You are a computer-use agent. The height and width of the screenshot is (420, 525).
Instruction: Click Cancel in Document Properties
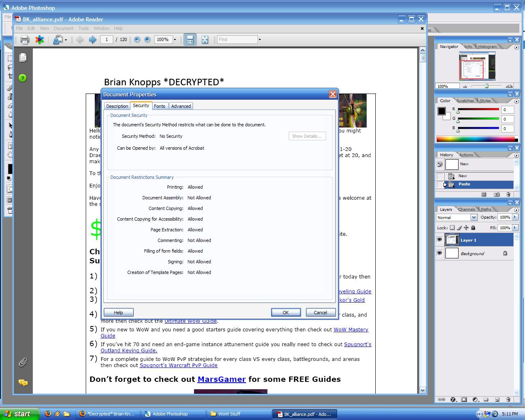(x=320, y=313)
